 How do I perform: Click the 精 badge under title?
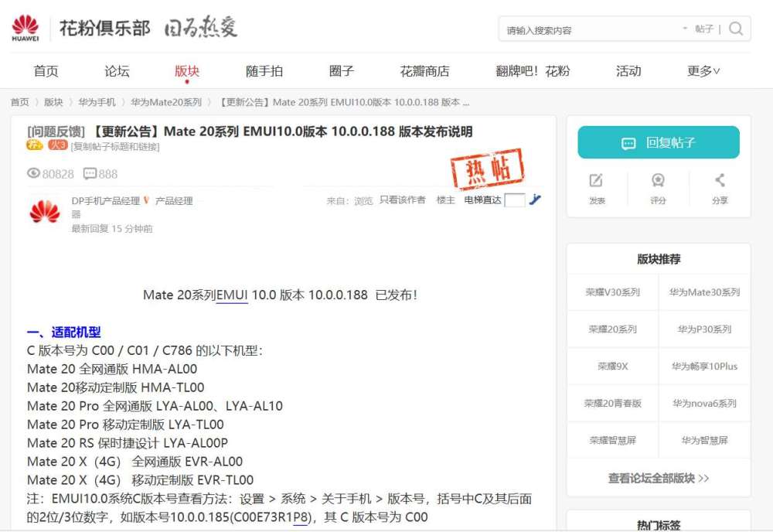click(35, 145)
